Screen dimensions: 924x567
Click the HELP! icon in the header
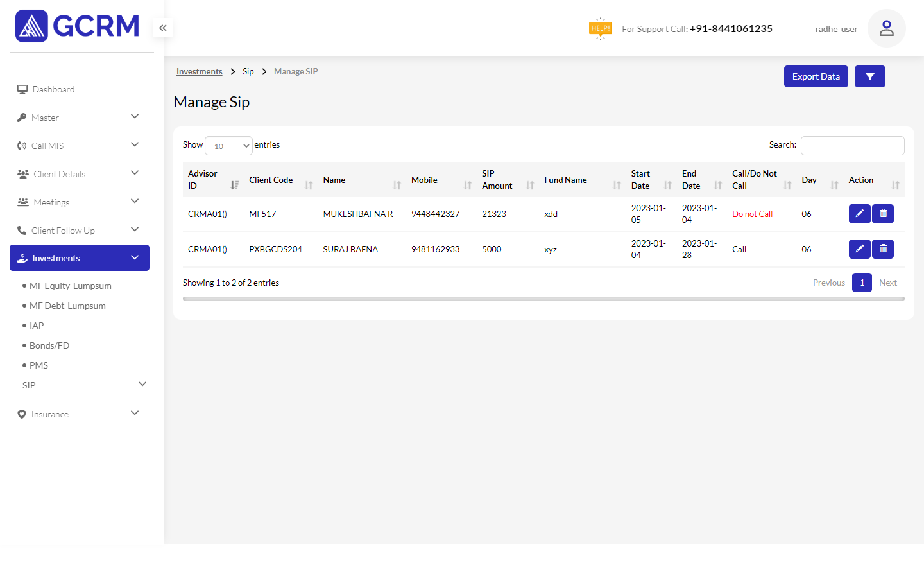[600, 28]
